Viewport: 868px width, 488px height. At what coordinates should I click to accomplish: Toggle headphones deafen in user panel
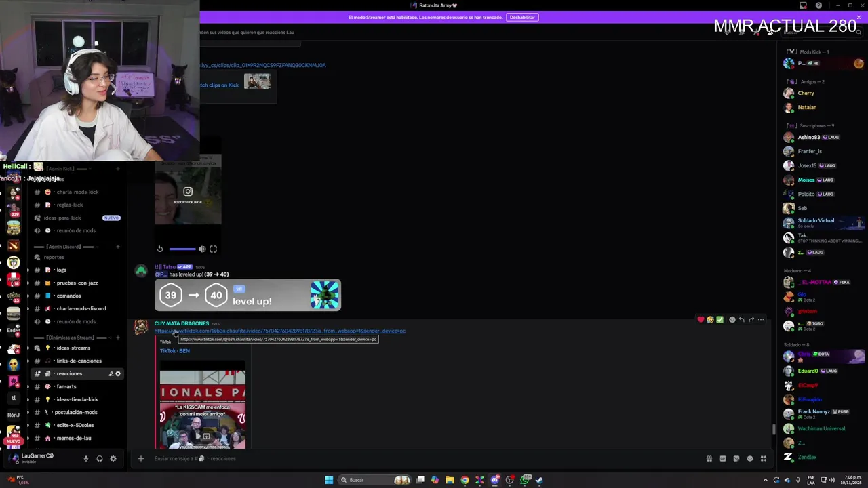(x=100, y=459)
